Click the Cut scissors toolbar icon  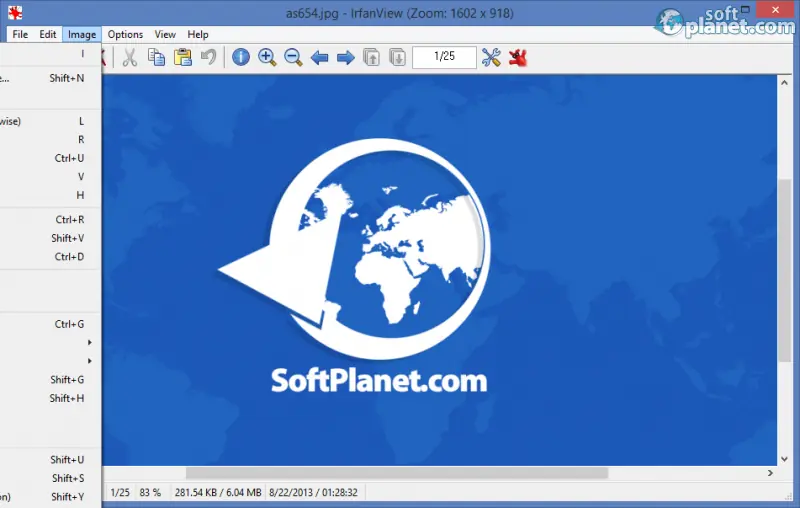coord(130,57)
